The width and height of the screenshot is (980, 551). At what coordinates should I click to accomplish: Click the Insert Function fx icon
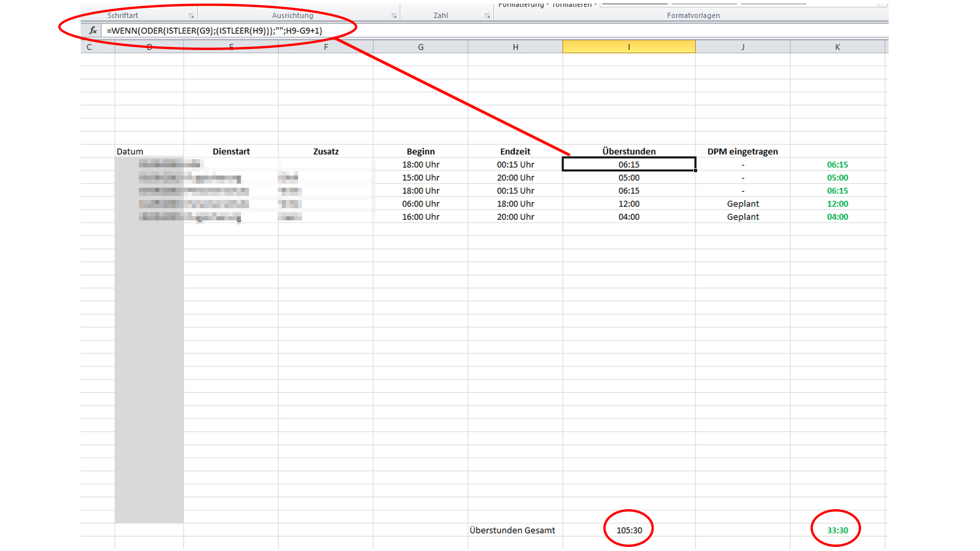tap(92, 31)
